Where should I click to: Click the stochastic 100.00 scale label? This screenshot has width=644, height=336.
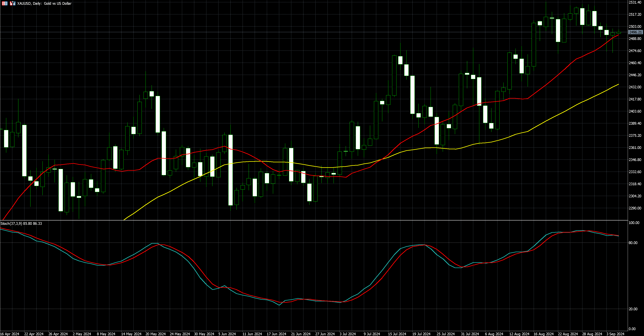click(634, 223)
